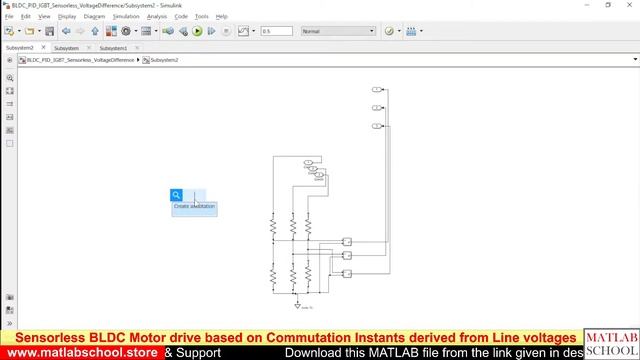
Task: Switch to the Subsystem2 tab
Action: 20,48
